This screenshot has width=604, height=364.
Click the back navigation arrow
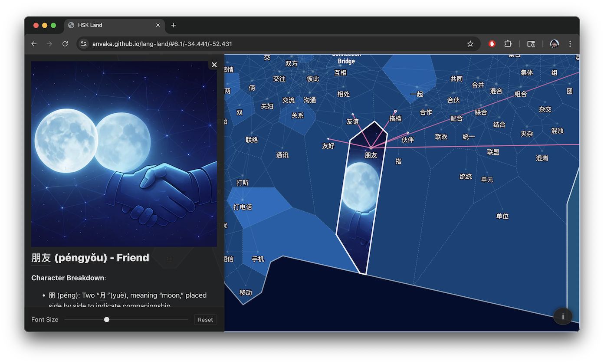34,44
